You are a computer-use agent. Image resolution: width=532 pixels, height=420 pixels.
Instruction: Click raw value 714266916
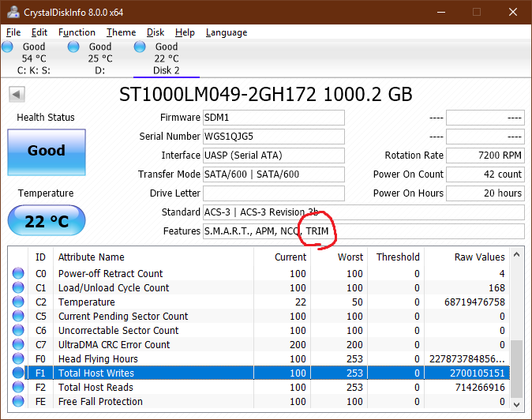(480, 388)
